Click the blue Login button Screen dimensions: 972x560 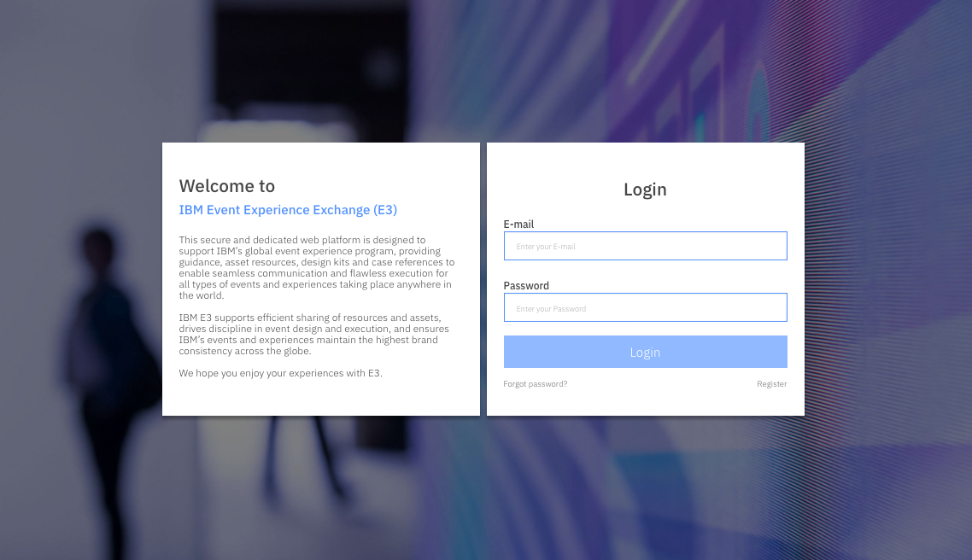[646, 352]
